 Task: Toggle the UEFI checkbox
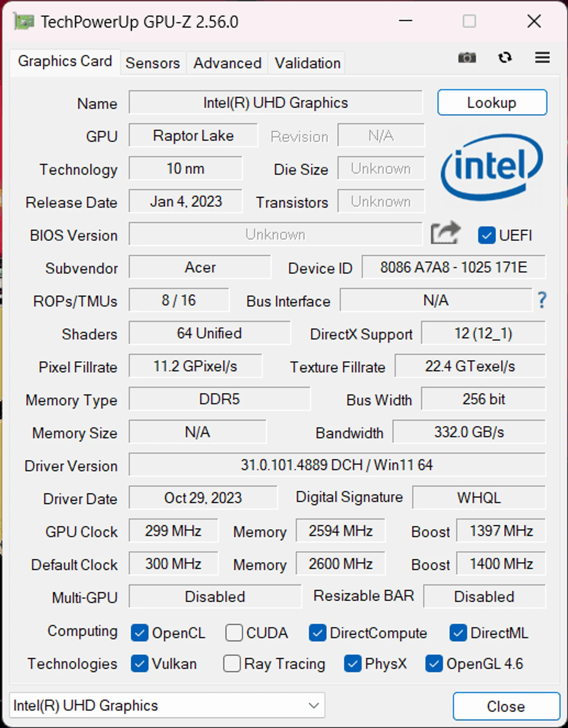pyautogui.click(x=486, y=235)
